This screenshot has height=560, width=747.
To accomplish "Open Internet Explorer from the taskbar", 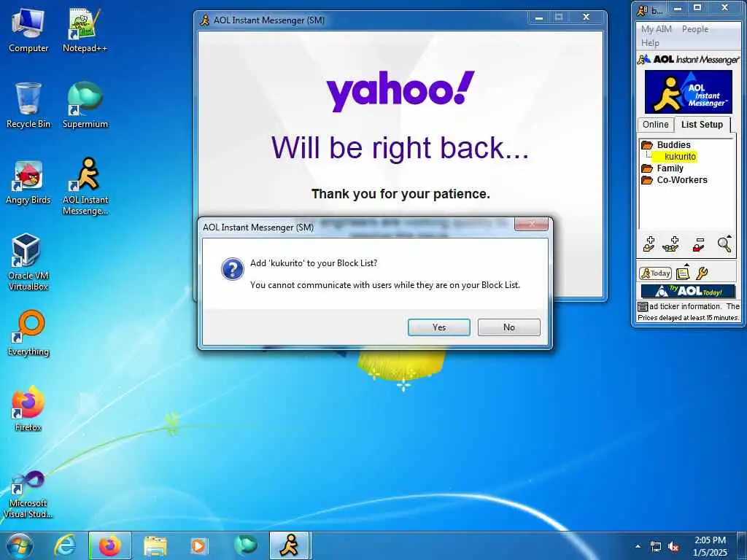I will coord(65,545).
